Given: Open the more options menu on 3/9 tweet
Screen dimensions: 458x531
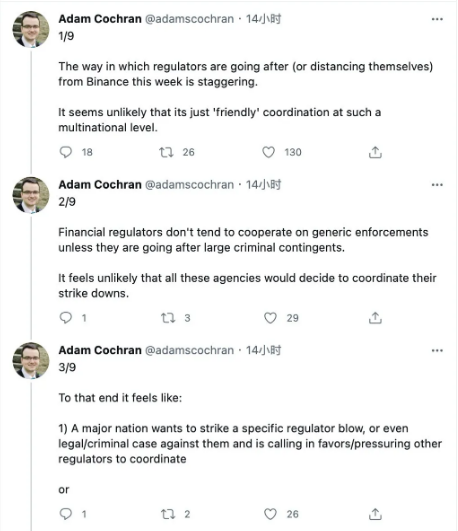Looking at the screenshot, I should pyautogui.click(x=437, y=350).
